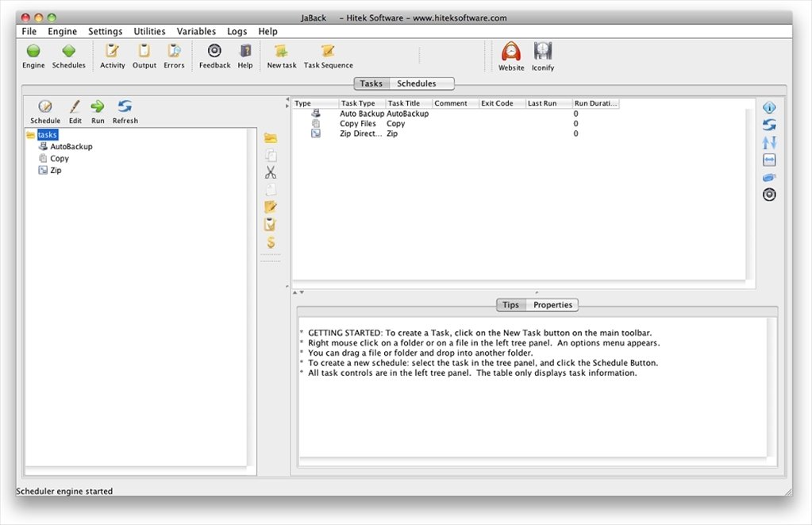Image resolution: width=812 pixels, height=525 pixels.
Task: Click the blue refresh arrows icon on right
Action: coord(769,125)
